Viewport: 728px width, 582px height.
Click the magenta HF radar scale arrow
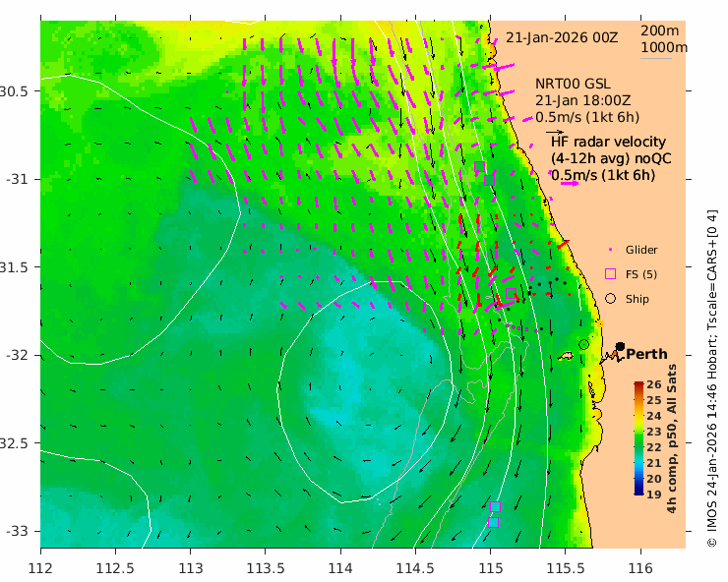(x=570, y=183)
